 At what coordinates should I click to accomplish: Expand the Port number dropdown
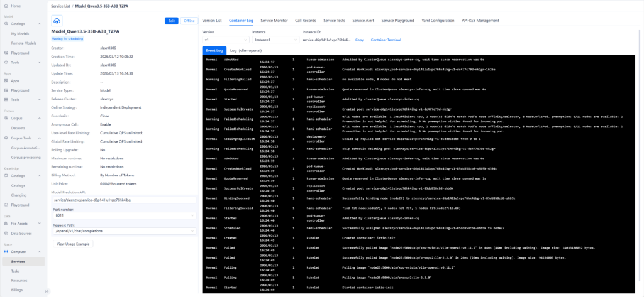click(x=124, y=215)
